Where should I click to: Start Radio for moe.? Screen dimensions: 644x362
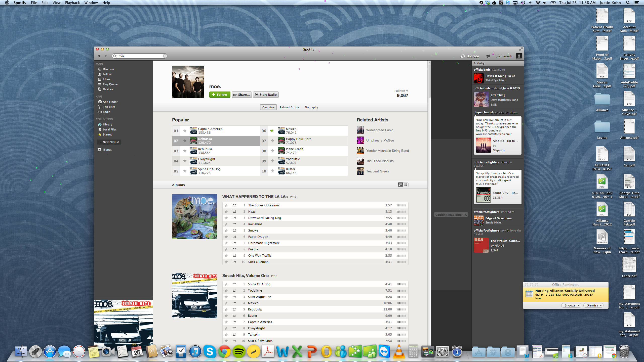tap(266, 95)
